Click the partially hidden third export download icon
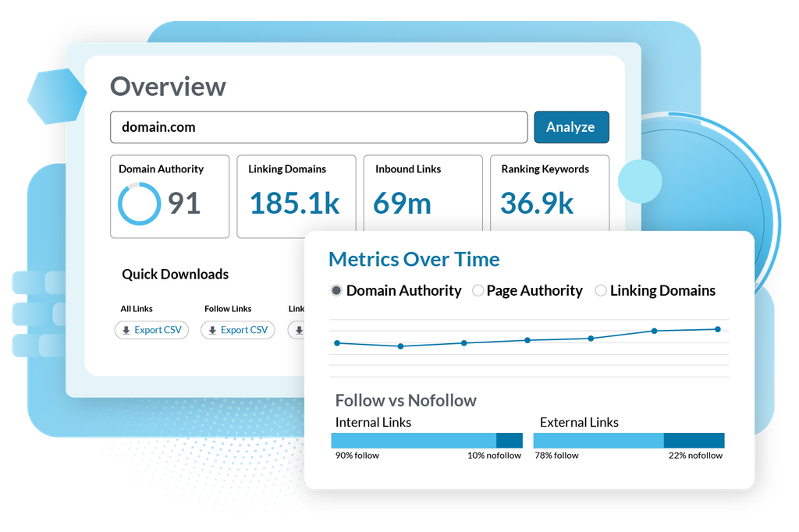 [x=299, y=330]
